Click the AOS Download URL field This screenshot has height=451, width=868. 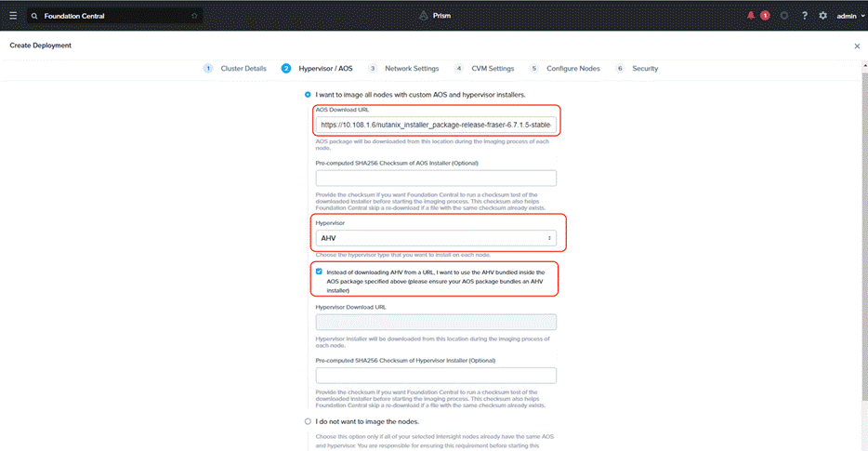pos(436,125)
